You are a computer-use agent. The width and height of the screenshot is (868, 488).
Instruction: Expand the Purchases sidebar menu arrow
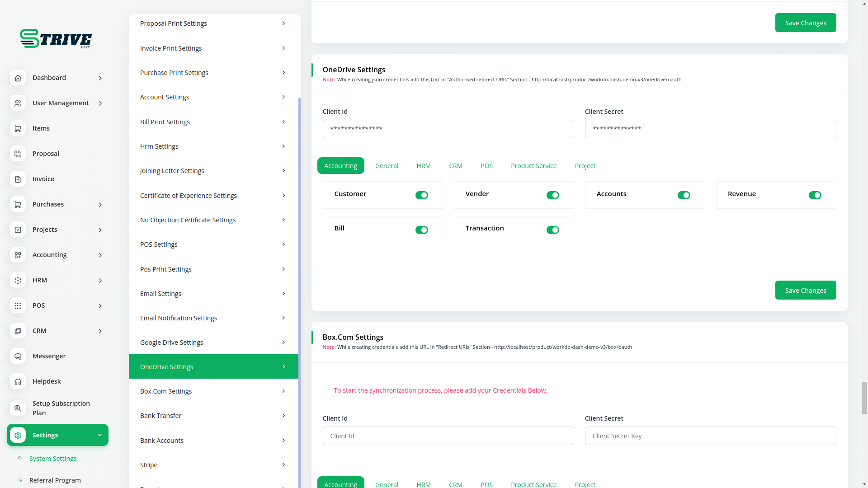click(x=100, y=205)
